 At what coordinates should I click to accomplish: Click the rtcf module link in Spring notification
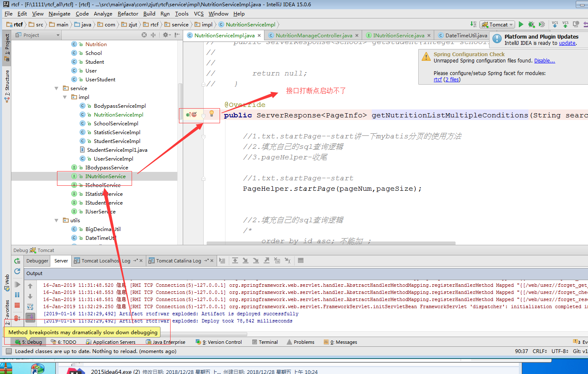coord(438,80)
